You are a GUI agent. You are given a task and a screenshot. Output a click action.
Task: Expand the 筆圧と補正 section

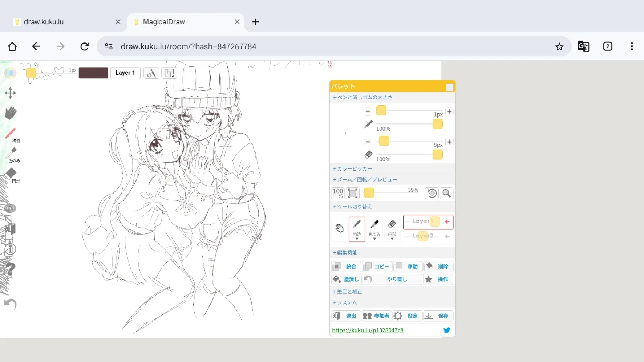coord(347,292)
